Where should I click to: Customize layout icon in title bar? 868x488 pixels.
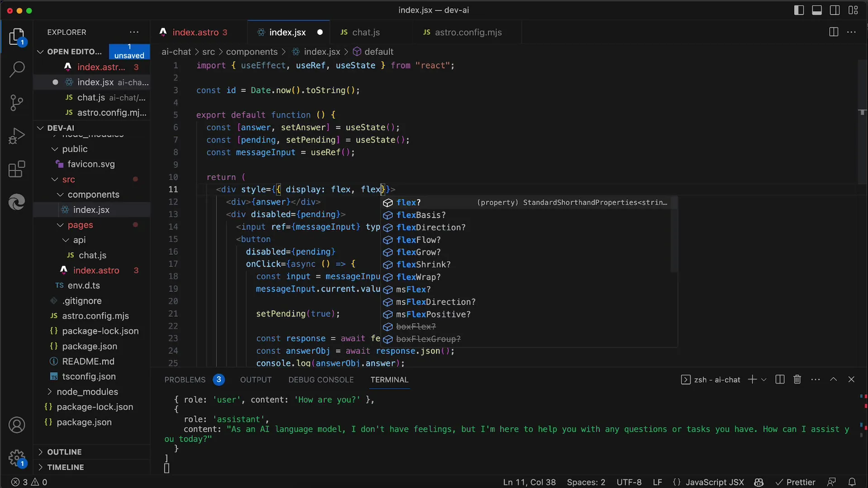[x=853, y=10]
